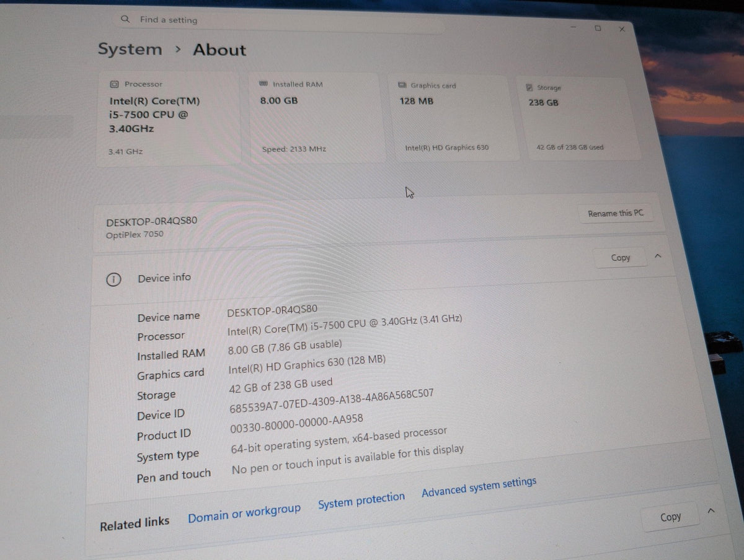Select the Product ID value 00330-80000-00000-AA958
Viewport: 744px width, 560px height.
click(296, 423)
